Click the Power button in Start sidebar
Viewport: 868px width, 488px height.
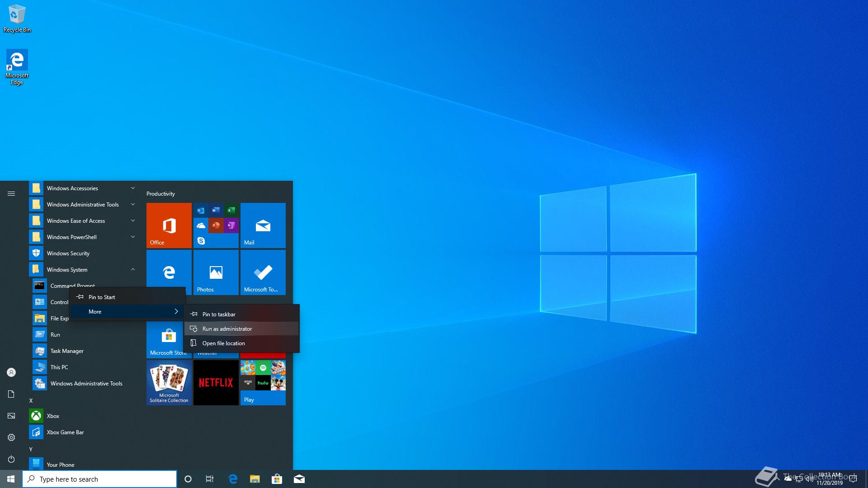pos(11,459)
